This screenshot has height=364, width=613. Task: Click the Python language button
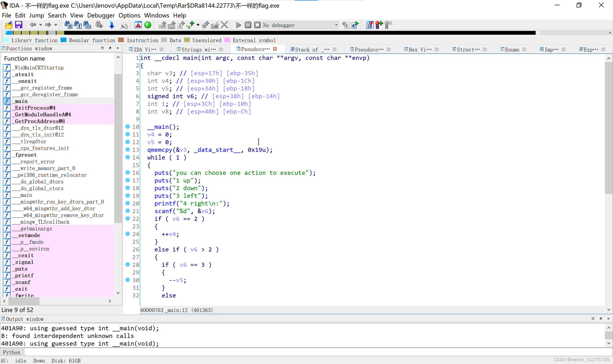pos(11,352)
